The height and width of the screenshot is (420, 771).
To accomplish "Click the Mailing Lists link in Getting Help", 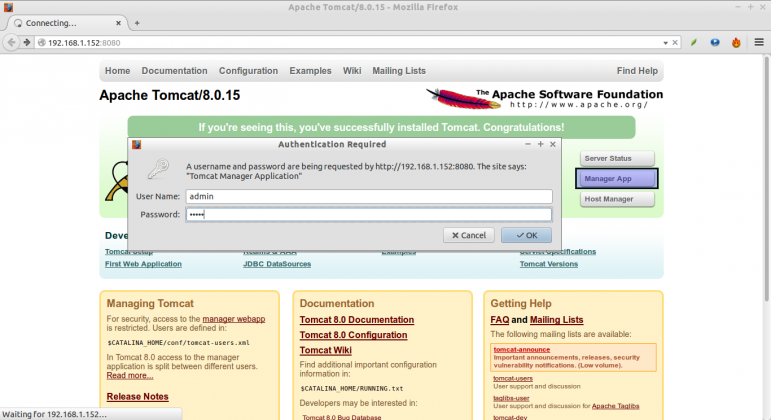I will [x=557, y=320].
